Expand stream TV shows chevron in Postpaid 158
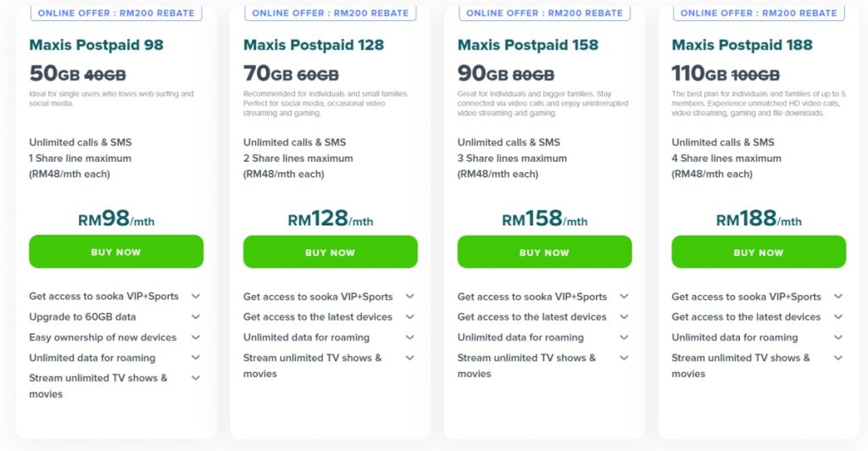 click(x=624, y=358)
